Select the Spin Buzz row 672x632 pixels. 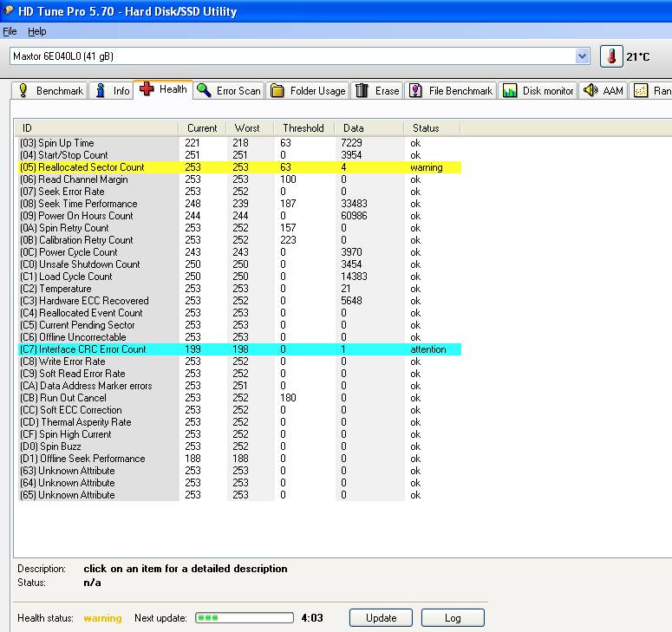(239, 446)
